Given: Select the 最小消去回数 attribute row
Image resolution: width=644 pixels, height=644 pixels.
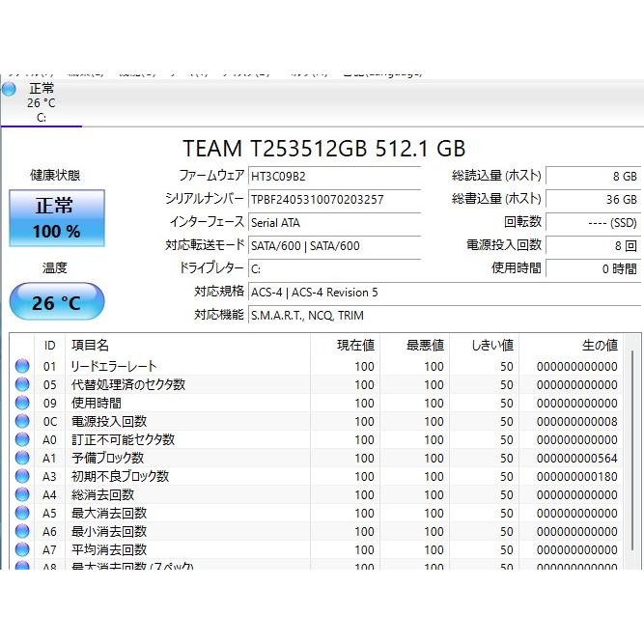Looking at the screenshot, I should click(317, 531).
